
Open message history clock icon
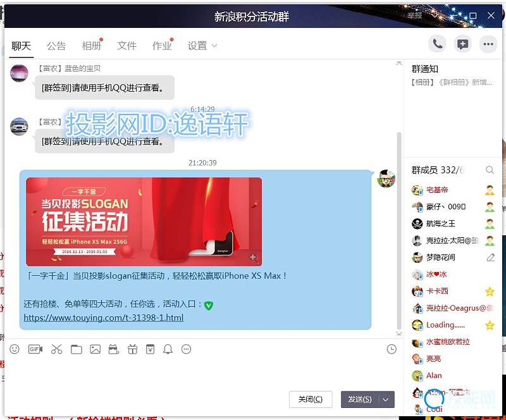click(x=392, y=349)
